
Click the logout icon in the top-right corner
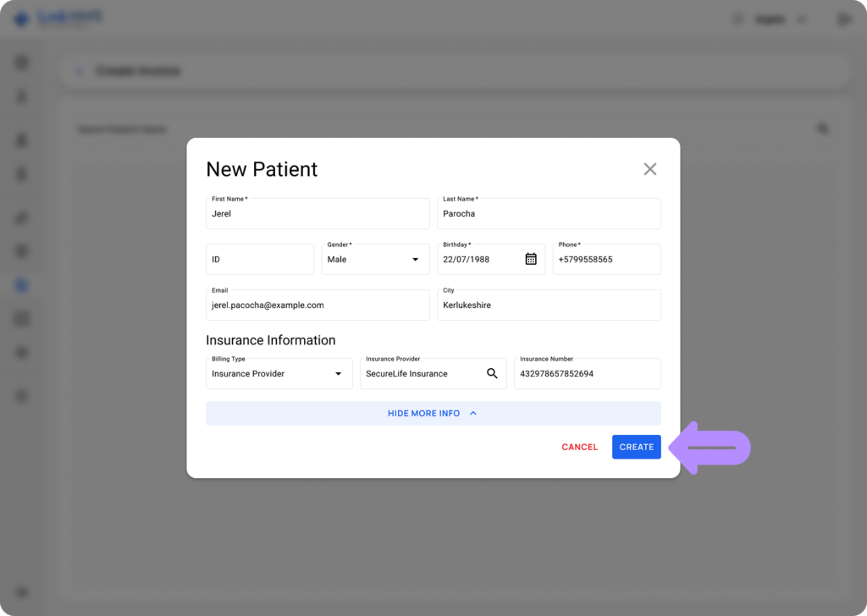pyautogui.click(x=844, y=20)
